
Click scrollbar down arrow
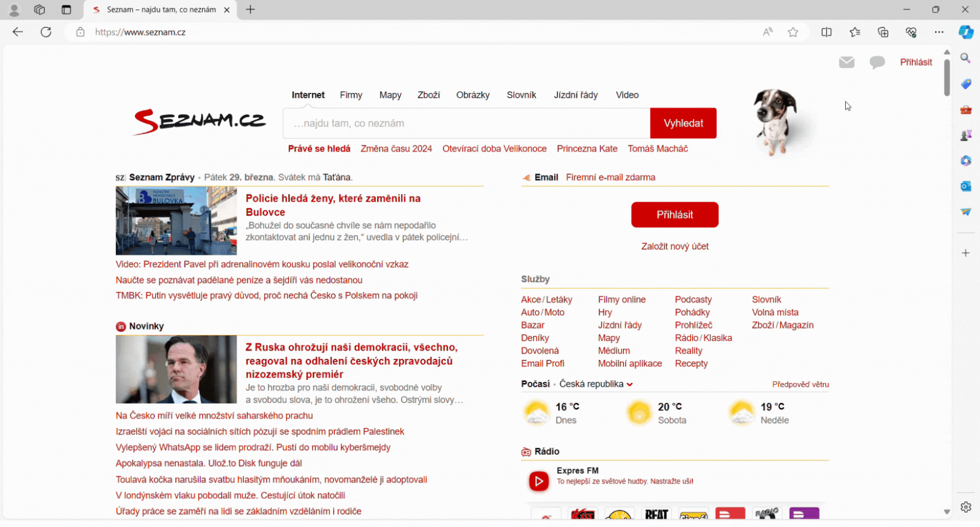pyautogui.click(x=947, y=512)
